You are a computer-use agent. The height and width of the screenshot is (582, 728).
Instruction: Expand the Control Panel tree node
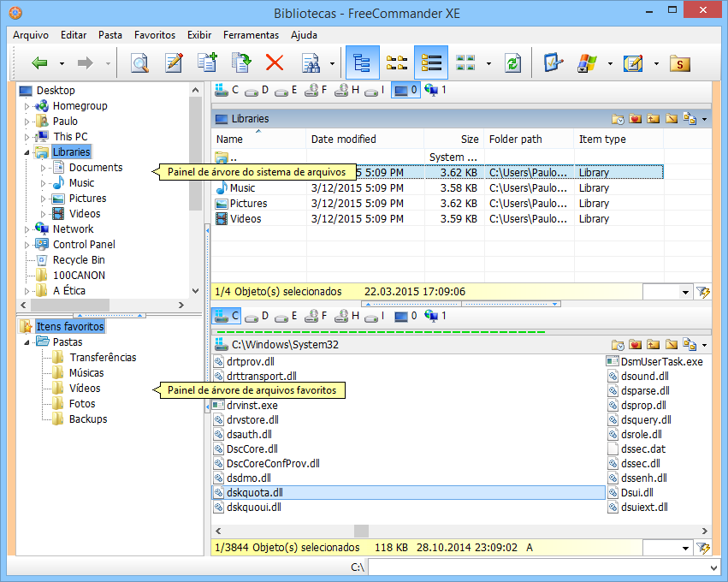point(27,245)
